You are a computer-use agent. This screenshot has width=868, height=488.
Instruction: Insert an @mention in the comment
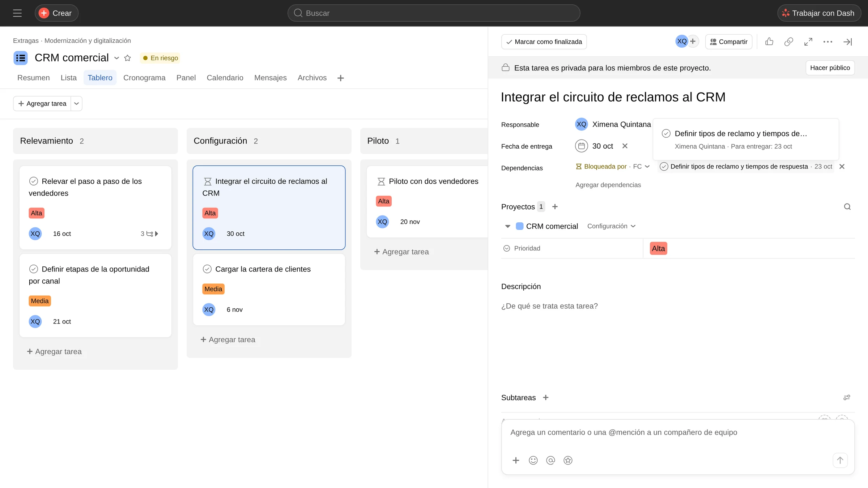click(x=550, y=461)
